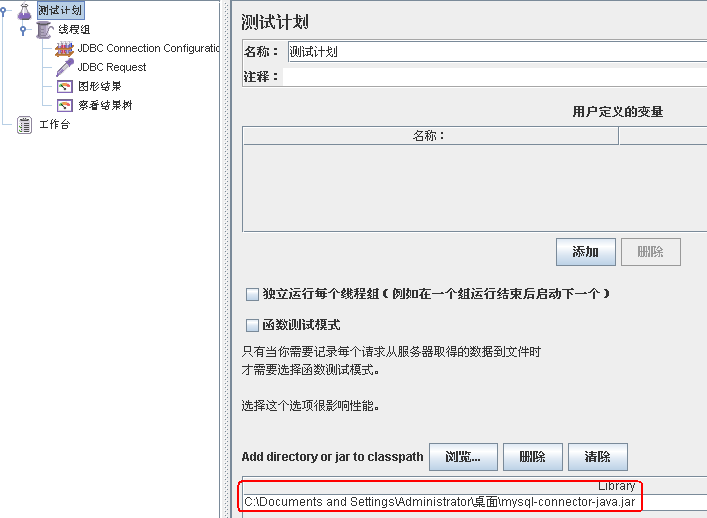Viewport: 707px width, 518px height.
Task: Open JDBC Connection Configuration element
Action: 148,48
